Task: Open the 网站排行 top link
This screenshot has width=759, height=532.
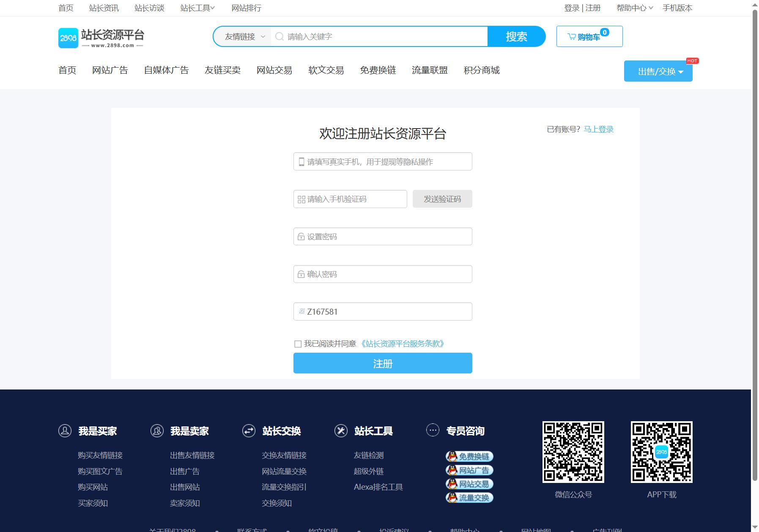Action: [x=247, y=8]
